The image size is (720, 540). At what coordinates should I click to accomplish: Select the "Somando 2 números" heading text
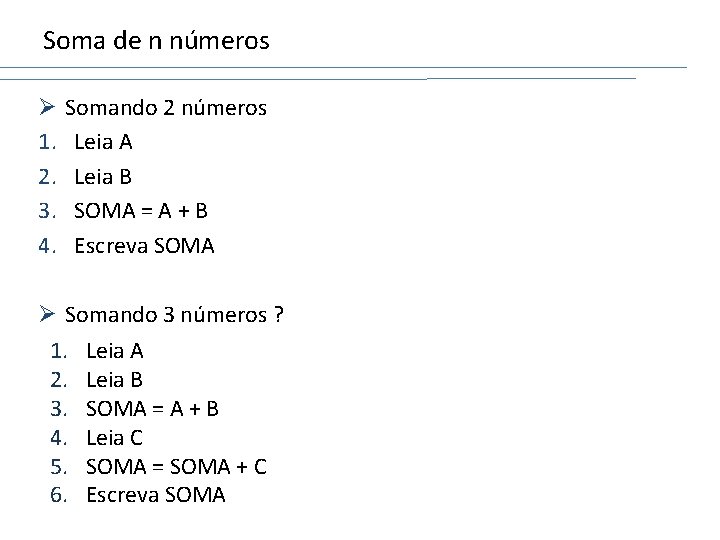(165, 107)
